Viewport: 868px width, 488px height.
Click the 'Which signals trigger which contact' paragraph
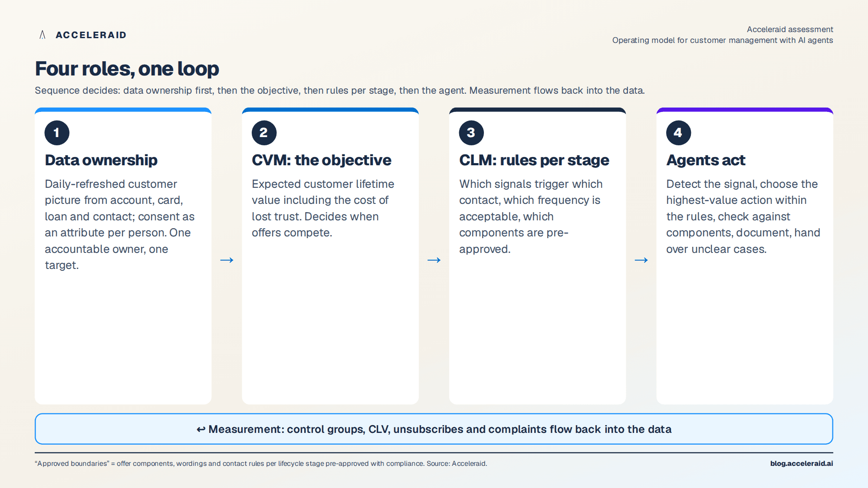[x=531, y=216]
